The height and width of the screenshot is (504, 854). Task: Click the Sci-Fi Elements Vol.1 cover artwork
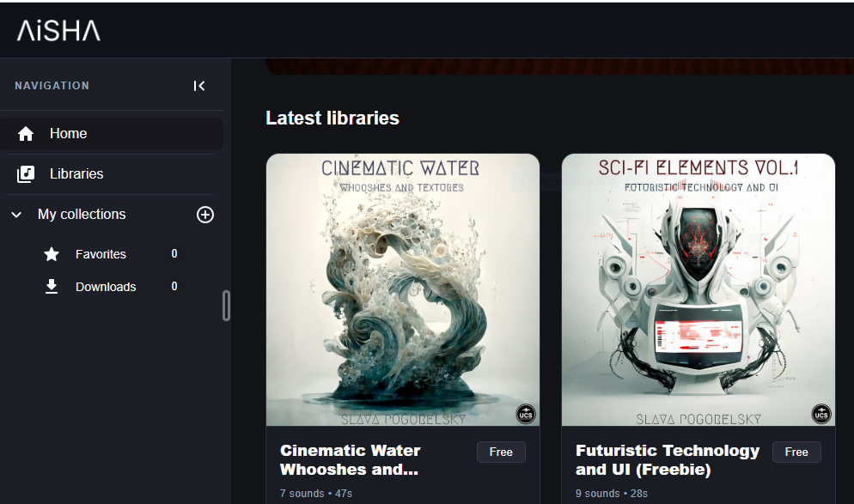click(698, 292)
